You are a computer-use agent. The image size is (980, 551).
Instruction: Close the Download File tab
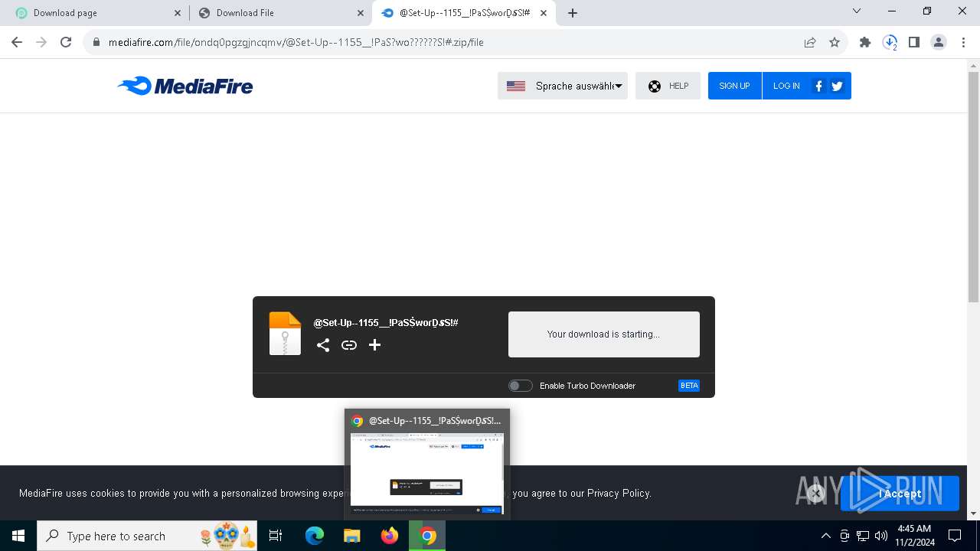pos(361,13)
